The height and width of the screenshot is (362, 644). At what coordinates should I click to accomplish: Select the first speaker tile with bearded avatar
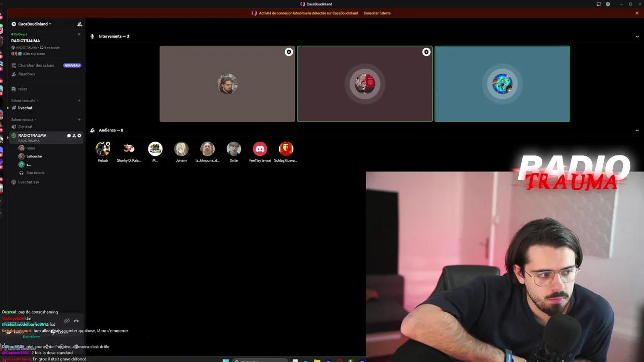click(227, 84)
